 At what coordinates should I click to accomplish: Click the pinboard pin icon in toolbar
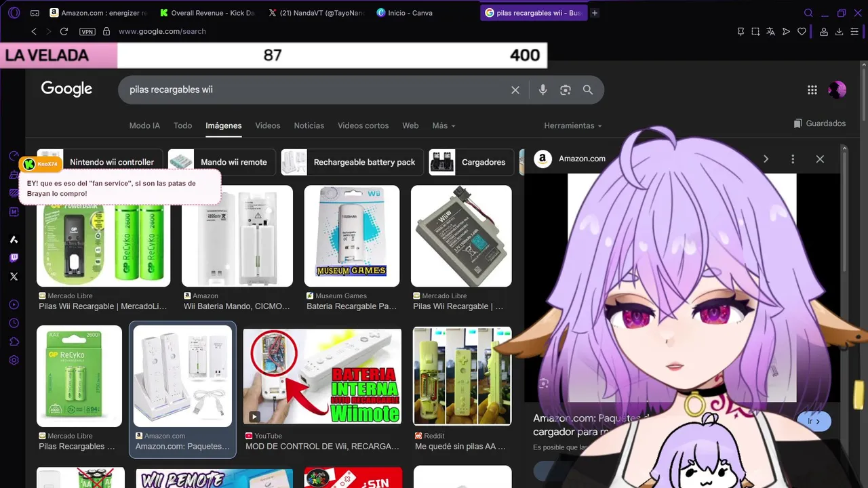pyautogui.click(x=741, y=31)
